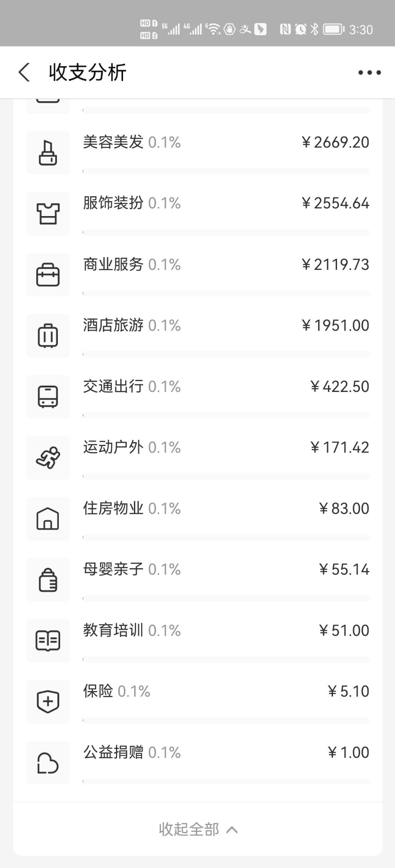
Task: Tap the heart icon for 公益捐赠
Action: [48, 763]
